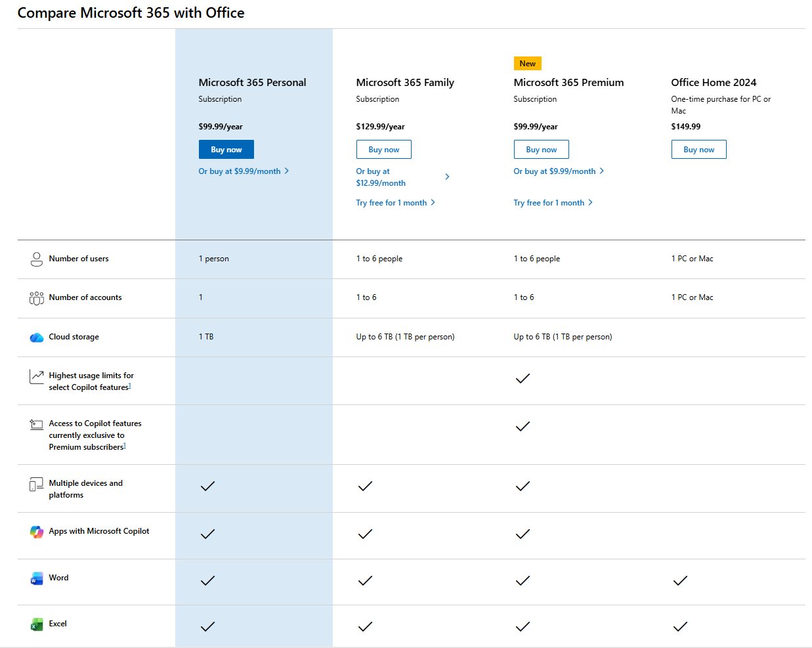Image resolution: width=812 pixels, height=648 pixels.
Task: Try Microsoft 365 Family free for 1 month
Action: (x=396, y=203)
